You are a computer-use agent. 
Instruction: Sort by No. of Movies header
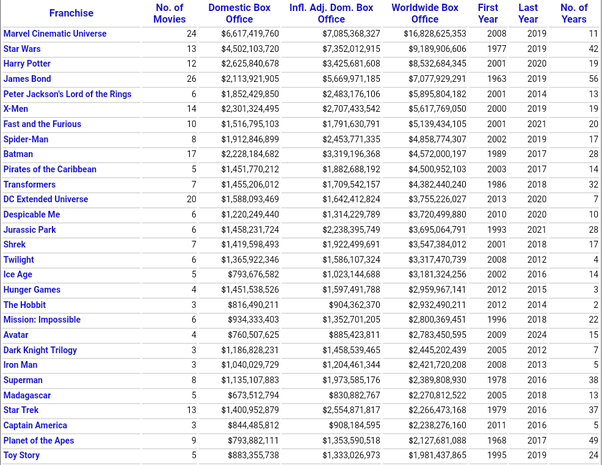tap(169, 13)
